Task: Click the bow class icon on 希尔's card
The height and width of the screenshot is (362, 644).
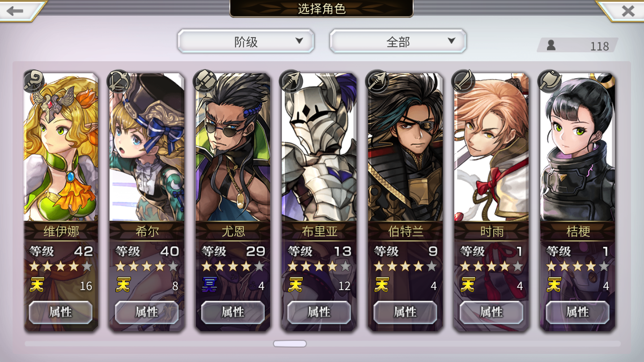Action: [119, 81]
